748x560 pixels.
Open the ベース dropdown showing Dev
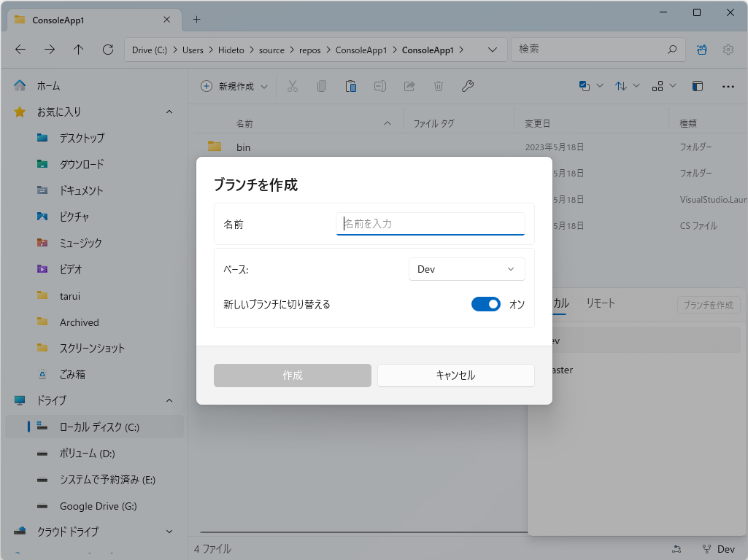(466, 268)
